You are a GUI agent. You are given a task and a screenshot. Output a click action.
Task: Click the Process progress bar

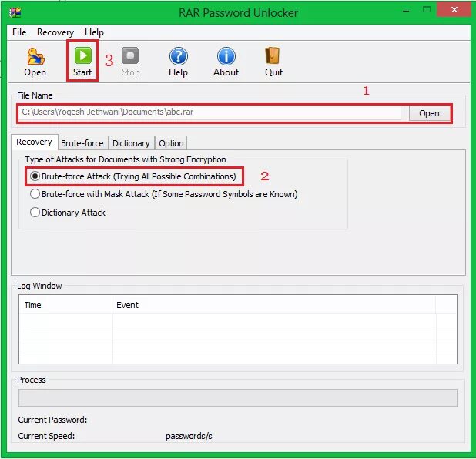tap(238, 397)
